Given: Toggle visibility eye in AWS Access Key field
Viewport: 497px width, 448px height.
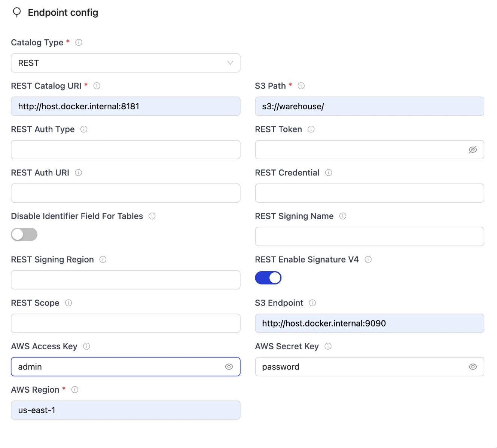Looking at the screenshot, I should tap(229, 367).
